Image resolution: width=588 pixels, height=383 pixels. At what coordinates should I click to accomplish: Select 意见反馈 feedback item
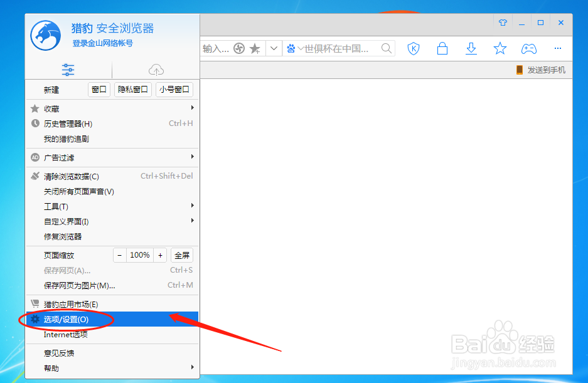point(112,353)
